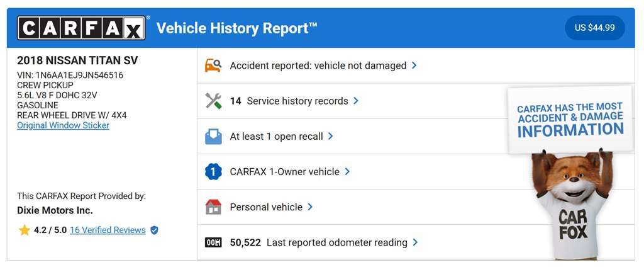Expand the CARFAX 1-Owner vehicle chevron
The width and height of the screenshot is (644, 267).
[347, 171]
